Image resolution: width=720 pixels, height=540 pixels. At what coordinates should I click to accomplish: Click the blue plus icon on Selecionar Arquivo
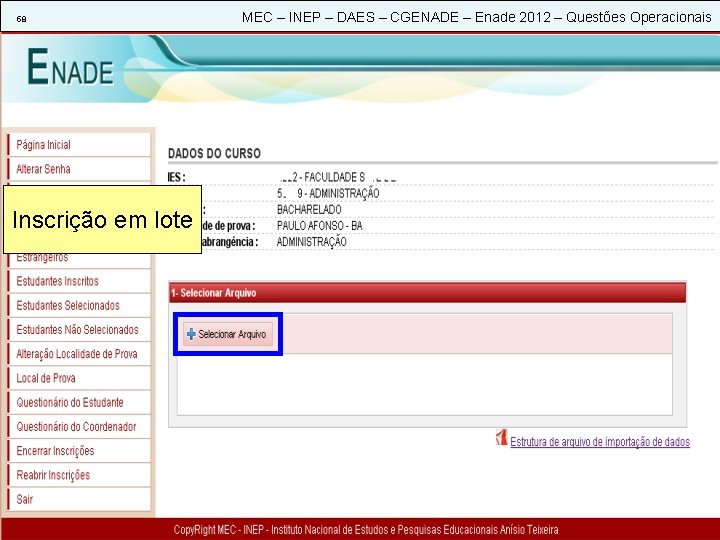(x=191, y=334)
